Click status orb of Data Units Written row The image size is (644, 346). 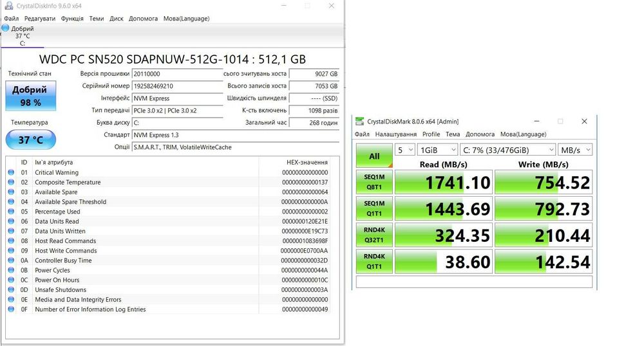pyautogui.click(x=11, y=232)
